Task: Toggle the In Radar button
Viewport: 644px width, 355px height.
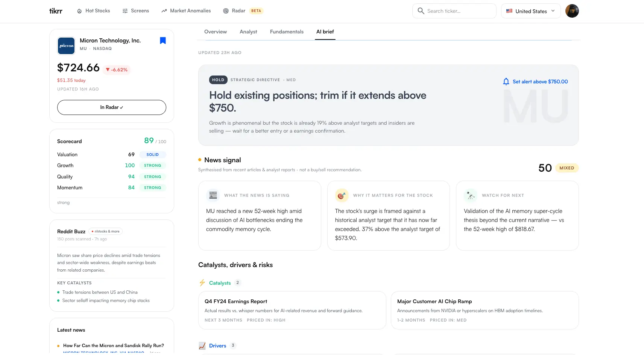Action: (112, 107)
